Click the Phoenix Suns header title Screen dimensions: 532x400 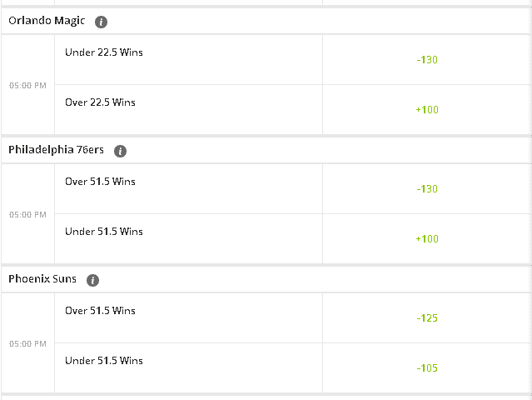point(42,279)
